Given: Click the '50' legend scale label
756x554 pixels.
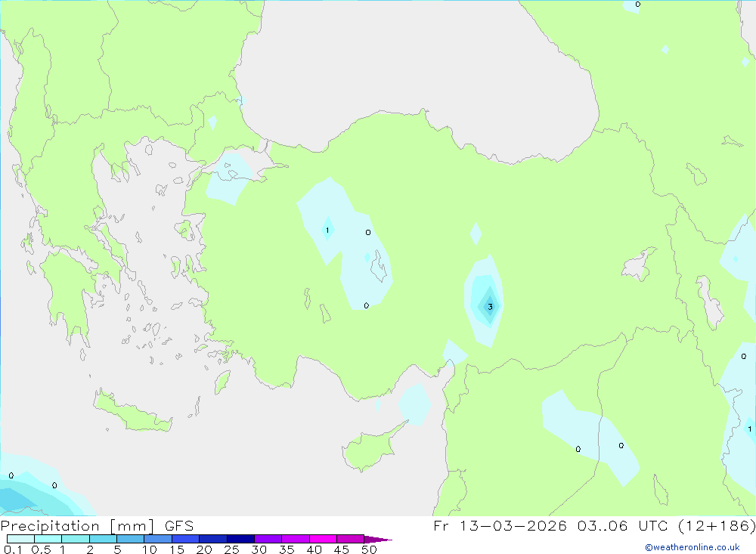Looking at the screenshot, I should (369, 549).
